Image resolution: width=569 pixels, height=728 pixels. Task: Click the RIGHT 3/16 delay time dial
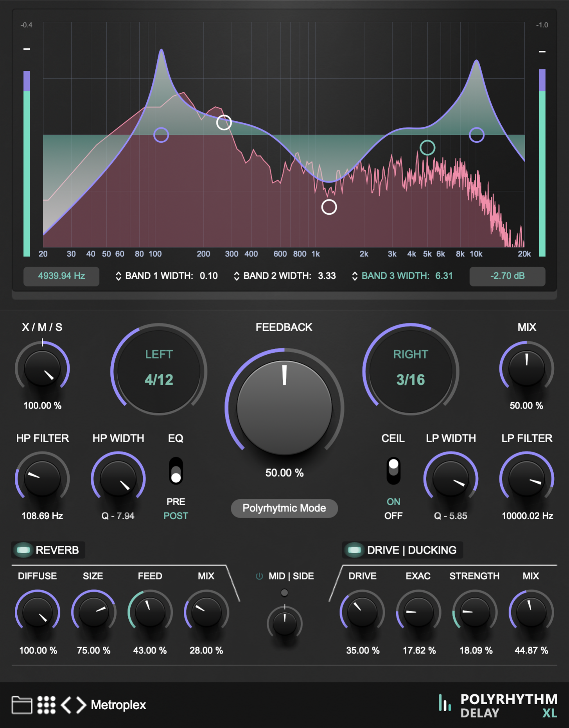click(x=411, y=369)
